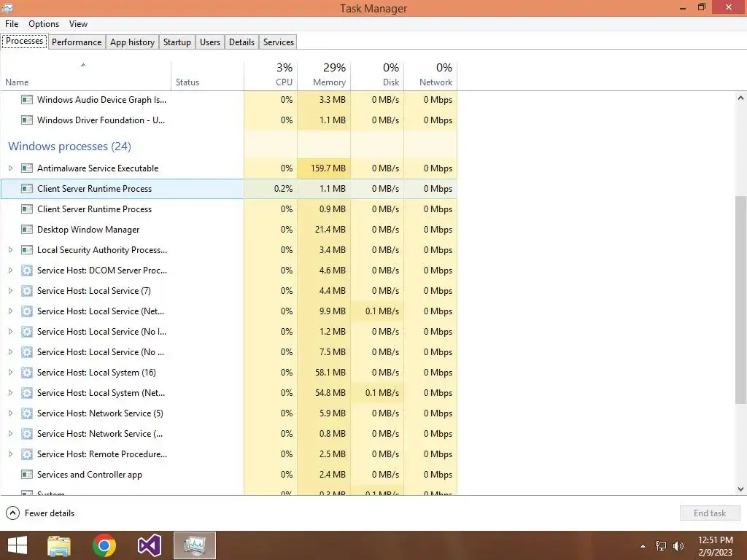
Task: Open the View menu
Action: 78,24
